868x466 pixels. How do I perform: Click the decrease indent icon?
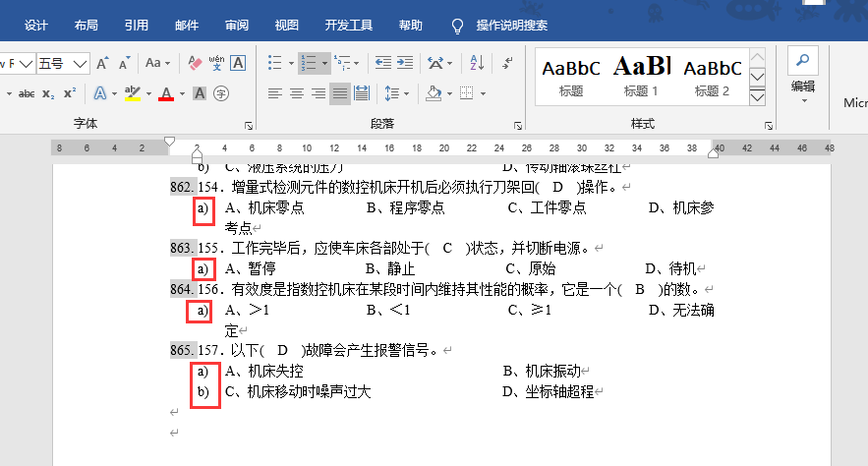coord(382,63)
